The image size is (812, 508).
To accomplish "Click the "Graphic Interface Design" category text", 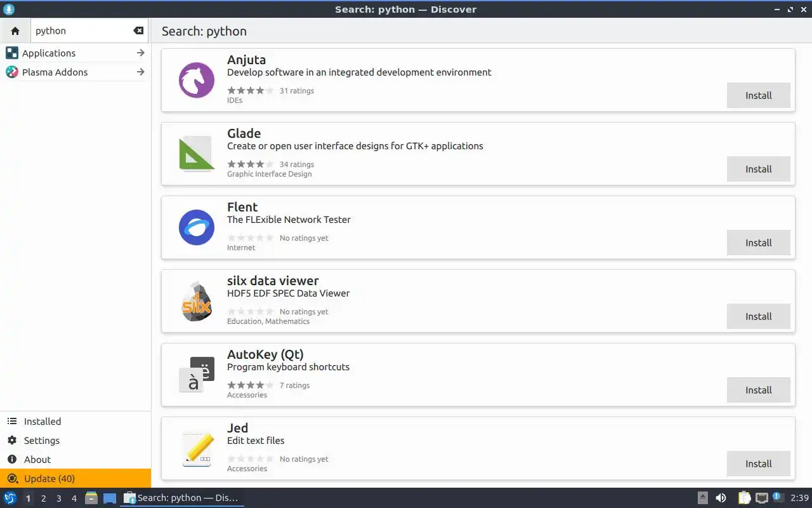I will coord(269,174).
